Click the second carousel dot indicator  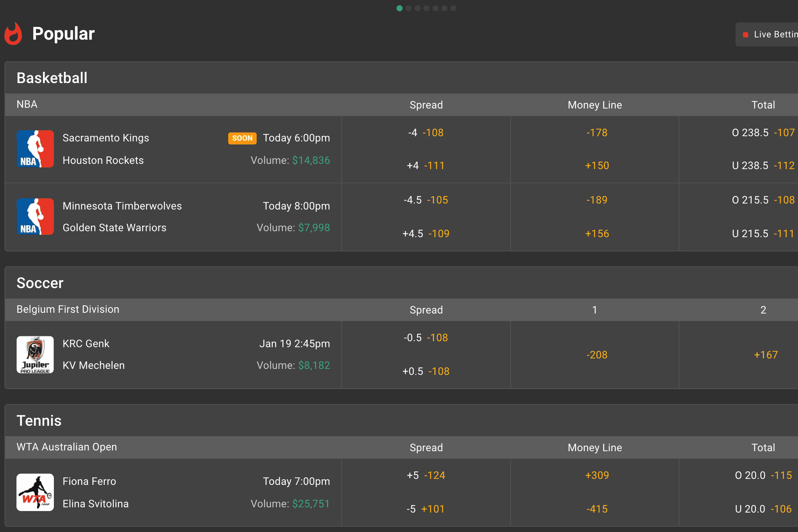click(x=409, y=8)
